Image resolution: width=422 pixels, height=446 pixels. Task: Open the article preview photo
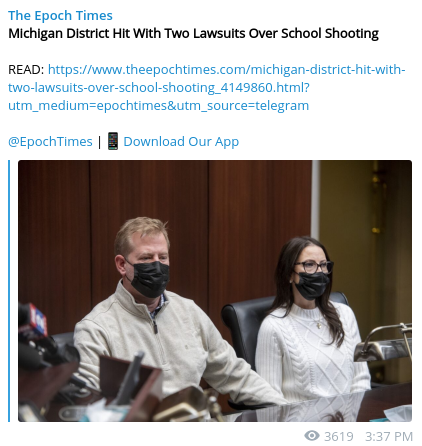pyautogui.click(x=215, y=291)
